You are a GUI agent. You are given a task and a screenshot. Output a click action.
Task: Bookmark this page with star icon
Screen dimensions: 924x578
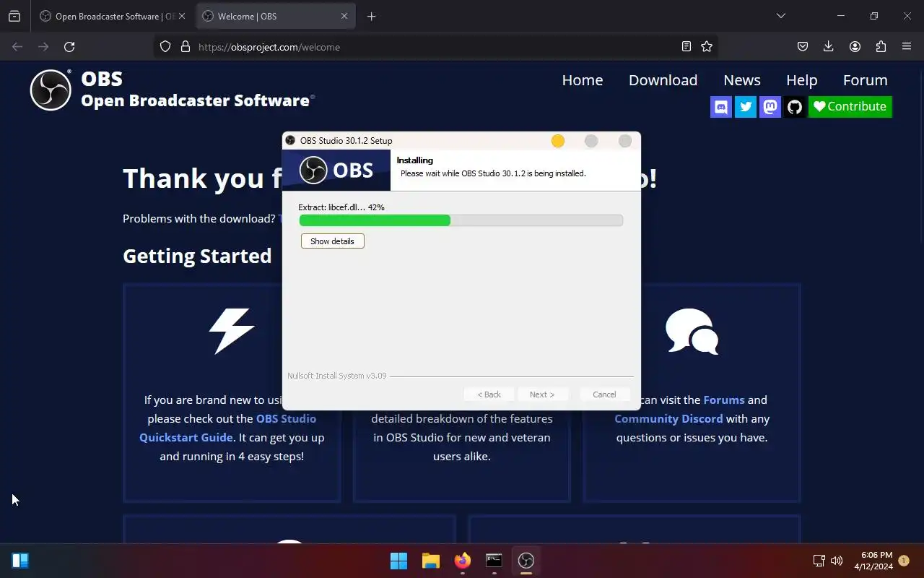click(707, 46)
